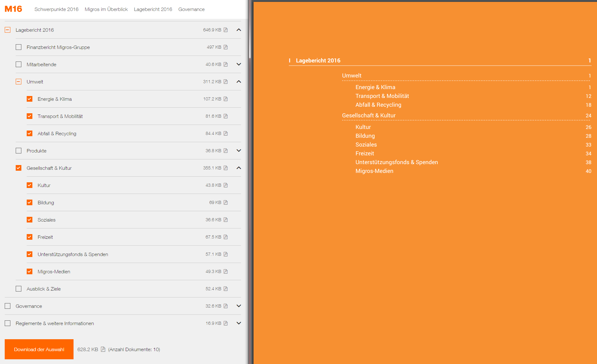Expand the Produkte section

[239, 151]
